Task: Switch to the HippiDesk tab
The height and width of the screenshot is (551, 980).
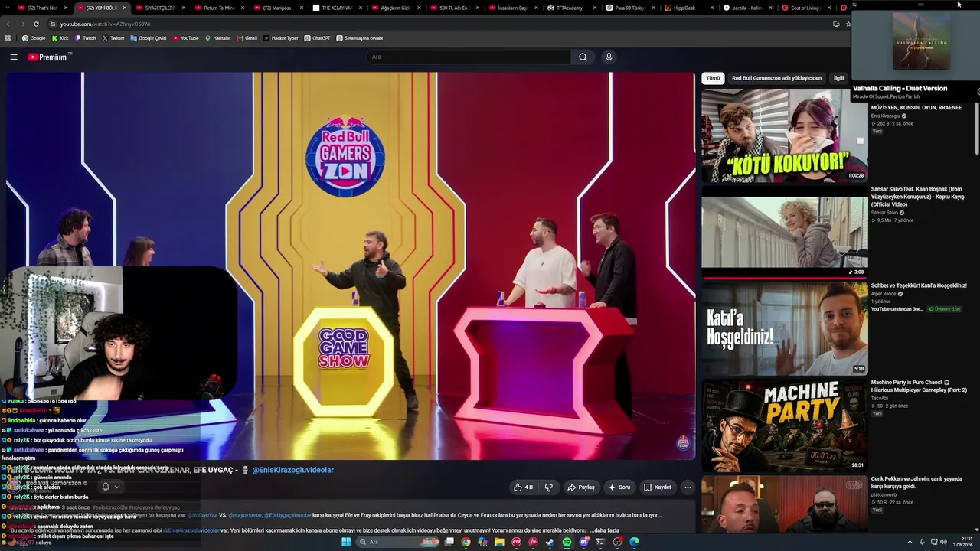Action: pos(691,8)
